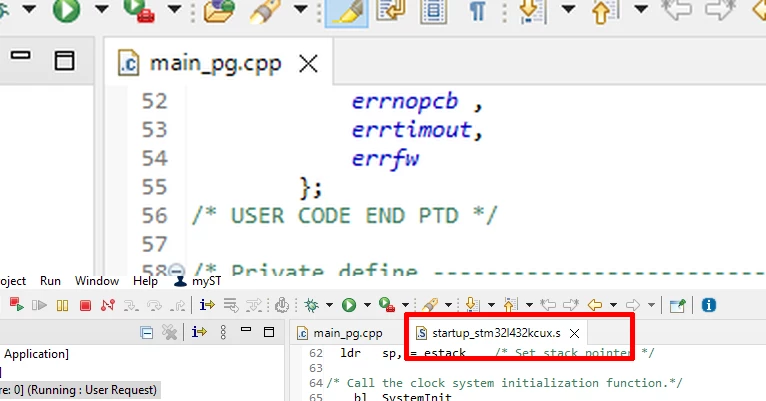Open the large Previous Annotation dropdown arrow

(x=641, y=8)
